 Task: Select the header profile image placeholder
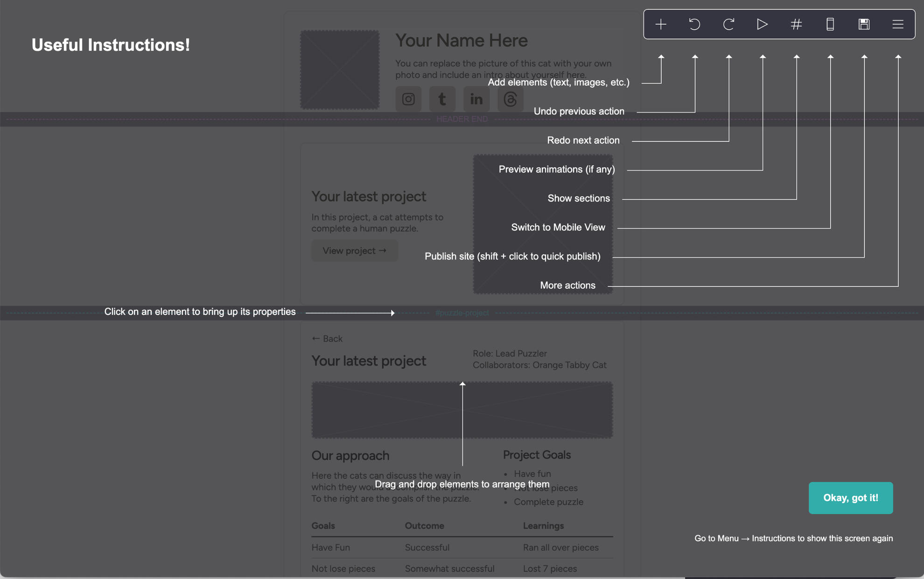coord(340,70)
